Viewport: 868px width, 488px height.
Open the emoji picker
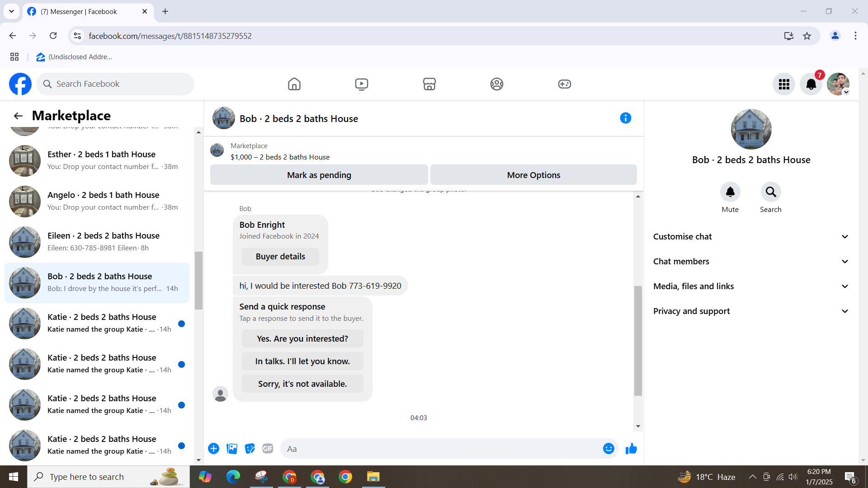[609, 449]
